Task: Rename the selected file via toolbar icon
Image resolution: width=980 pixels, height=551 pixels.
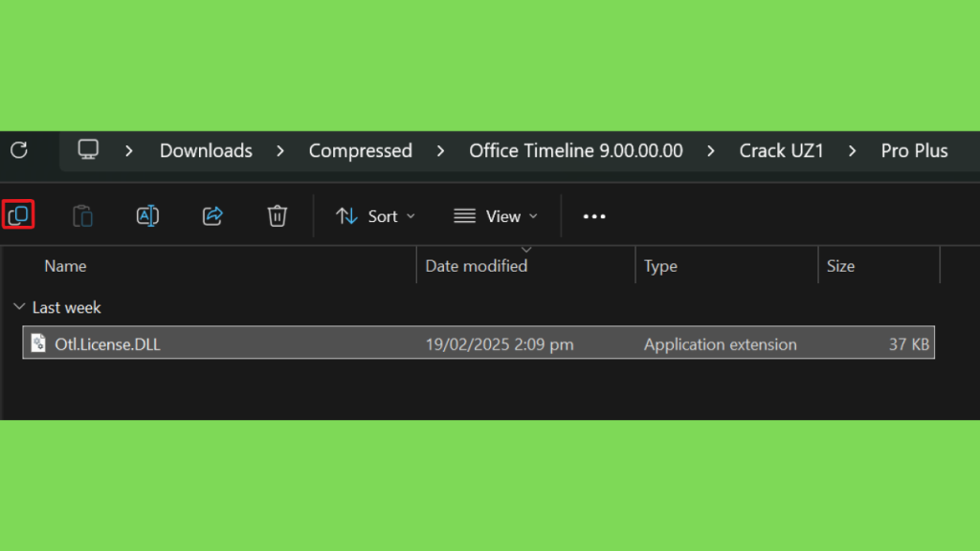Action: [147, 215]
